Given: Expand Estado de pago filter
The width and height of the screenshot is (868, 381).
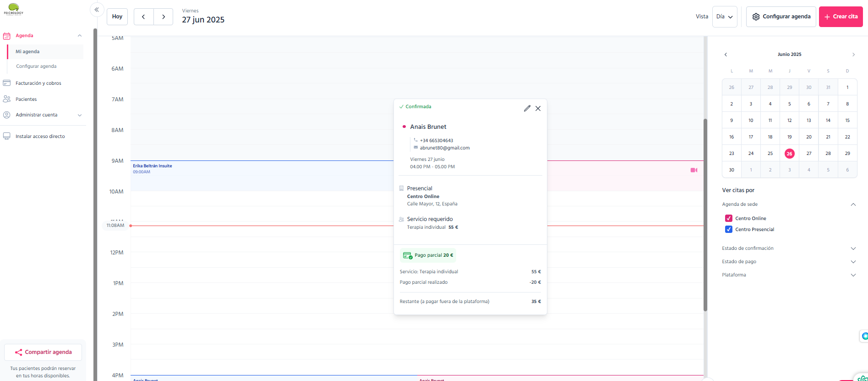Looking at the screenshot, I should coord(853,262).
